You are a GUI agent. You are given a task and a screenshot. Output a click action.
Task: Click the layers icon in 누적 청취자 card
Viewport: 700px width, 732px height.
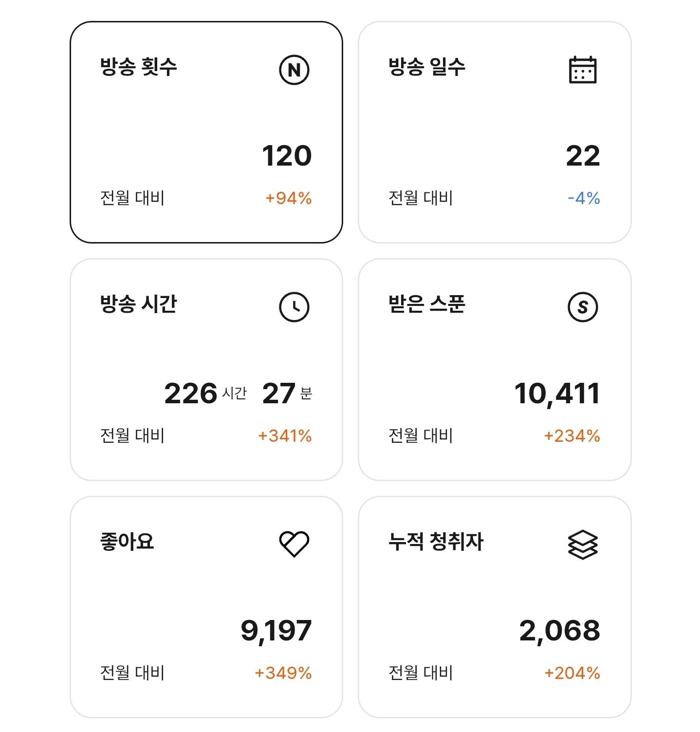coord(583,544)
